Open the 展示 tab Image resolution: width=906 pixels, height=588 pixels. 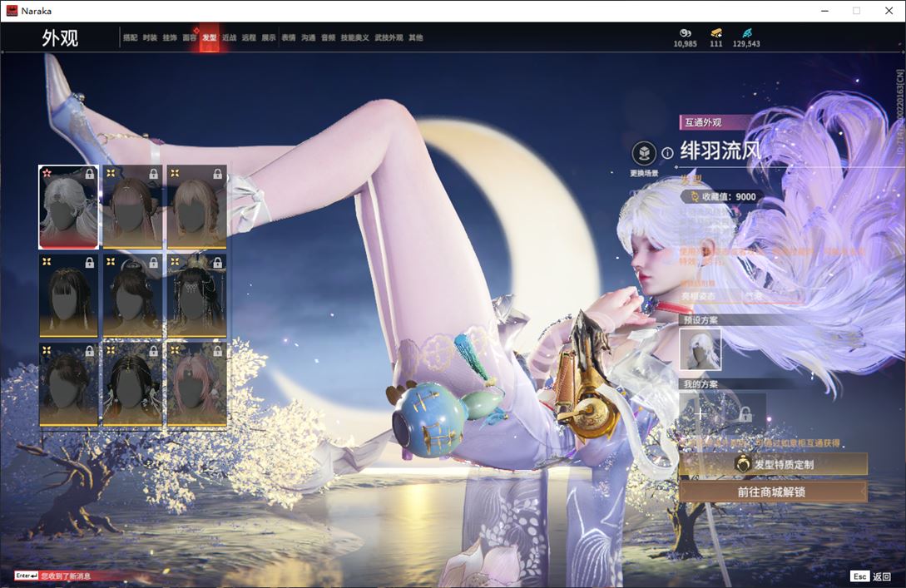(x=269, y=37)
